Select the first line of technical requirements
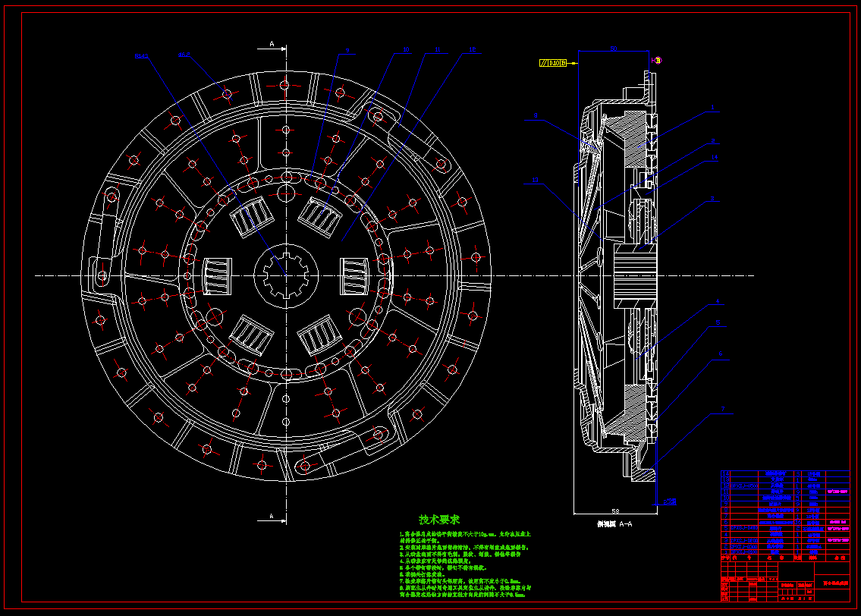 click(x=465, y=533)
